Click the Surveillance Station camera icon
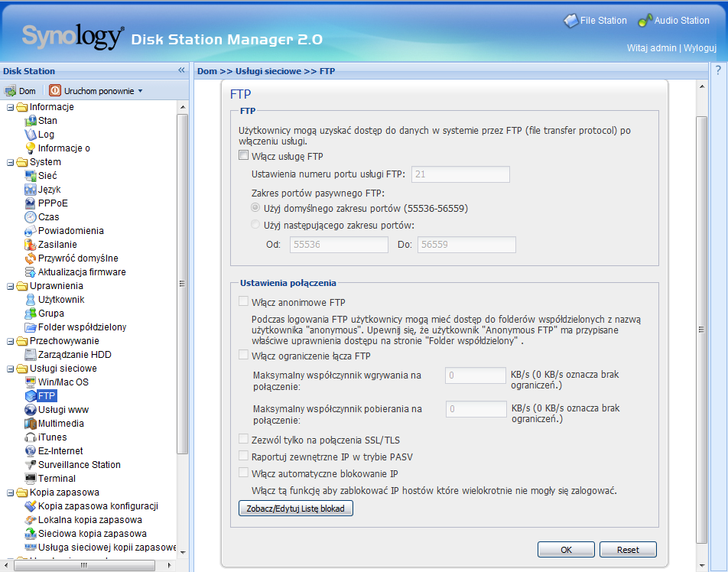 pos(31,465)
